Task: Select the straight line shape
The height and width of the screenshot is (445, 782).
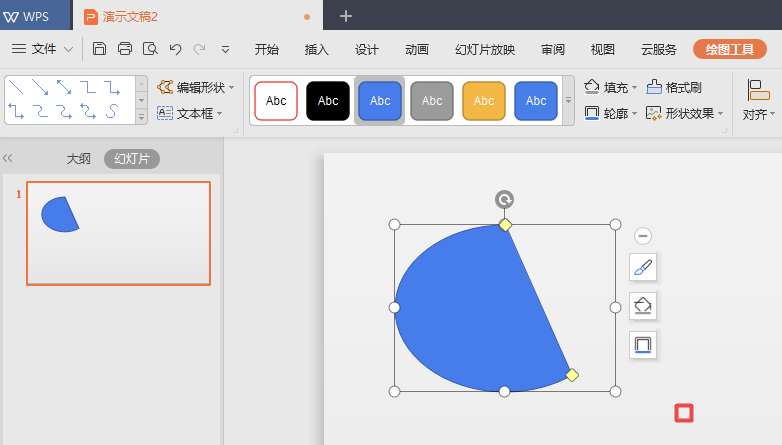Action: [x=16, y=88]
